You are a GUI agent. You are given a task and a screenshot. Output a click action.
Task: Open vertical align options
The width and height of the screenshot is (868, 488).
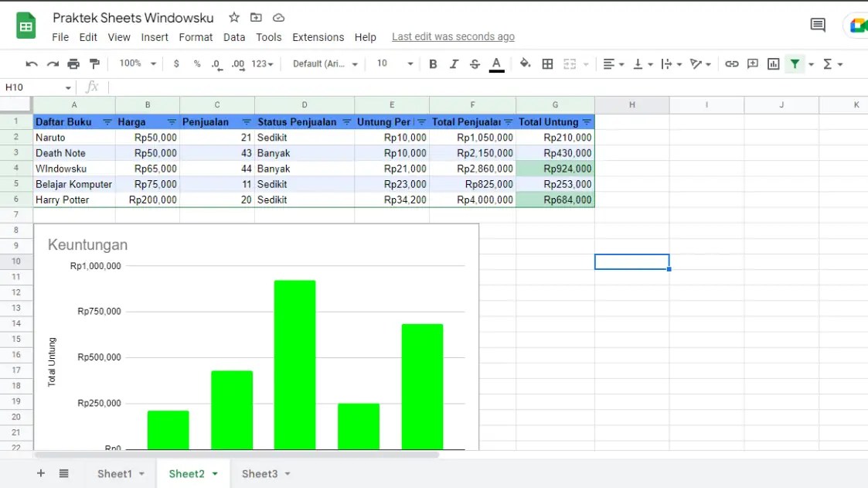coord(643,64)
